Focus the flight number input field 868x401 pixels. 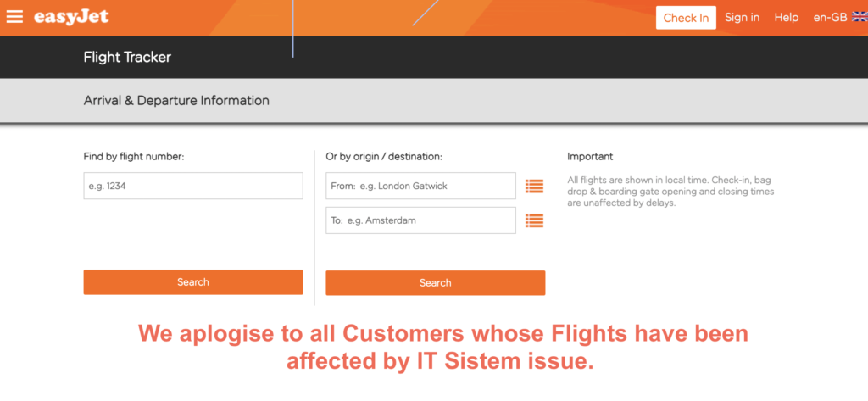click(193, 187)
